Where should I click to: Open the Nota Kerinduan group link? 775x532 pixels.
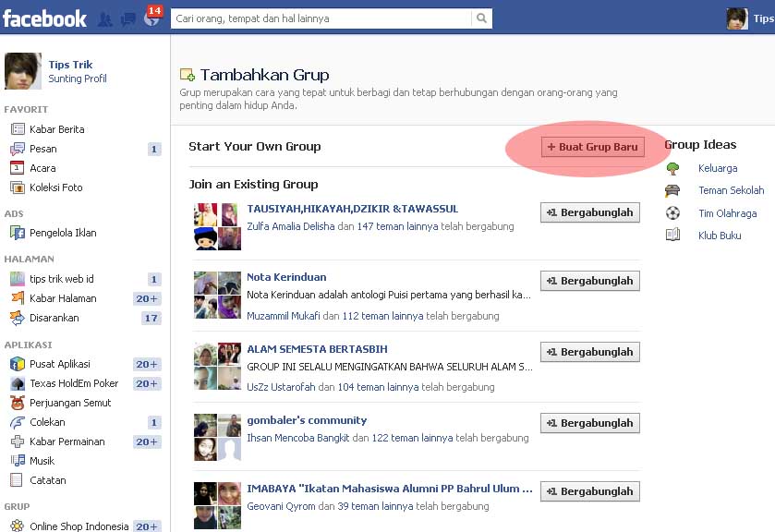286,277
